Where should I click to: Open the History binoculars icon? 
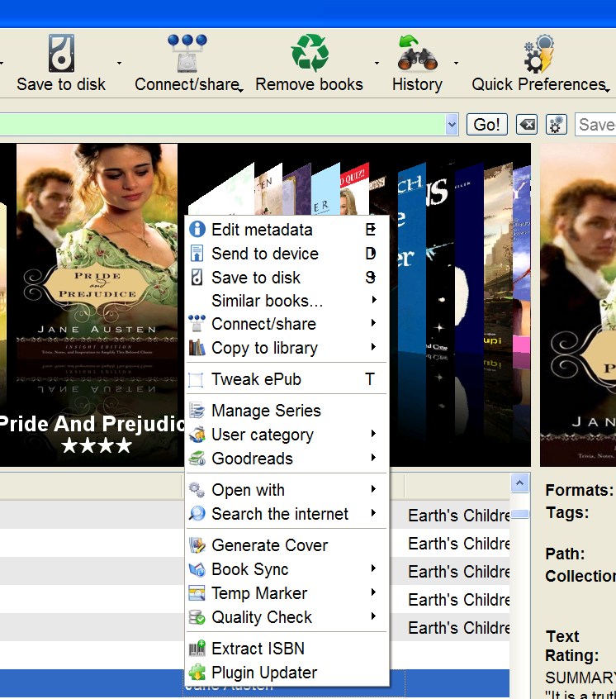tap(417, 53)
